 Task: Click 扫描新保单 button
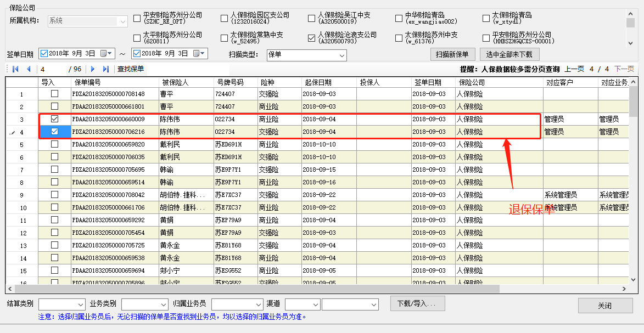coord(452,54)
